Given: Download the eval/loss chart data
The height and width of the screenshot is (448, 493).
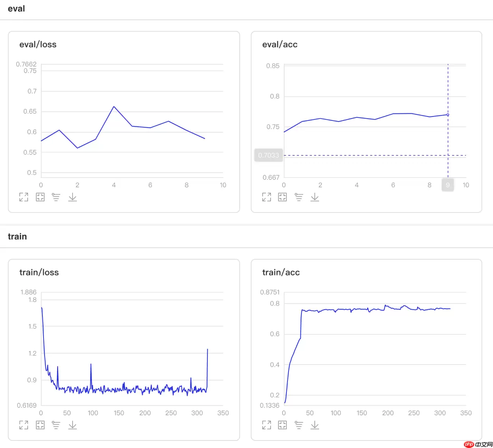Looking at the screenshot, I should (73, 197).
